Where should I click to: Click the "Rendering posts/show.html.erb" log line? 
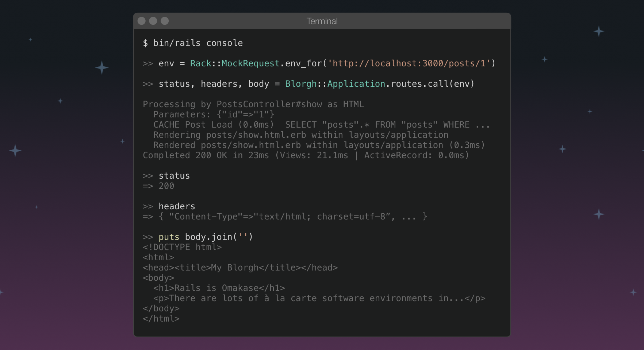pos(301,135)
